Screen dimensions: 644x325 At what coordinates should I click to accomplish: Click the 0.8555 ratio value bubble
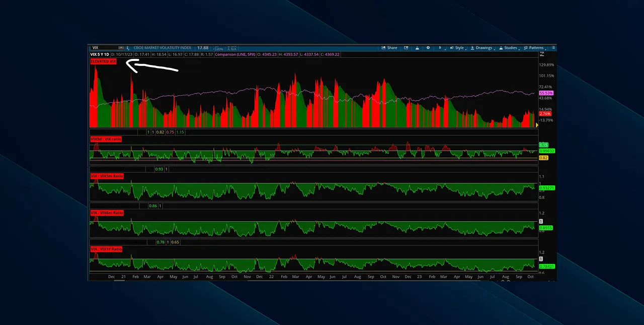pyautogui.click(x=546, y=228)
